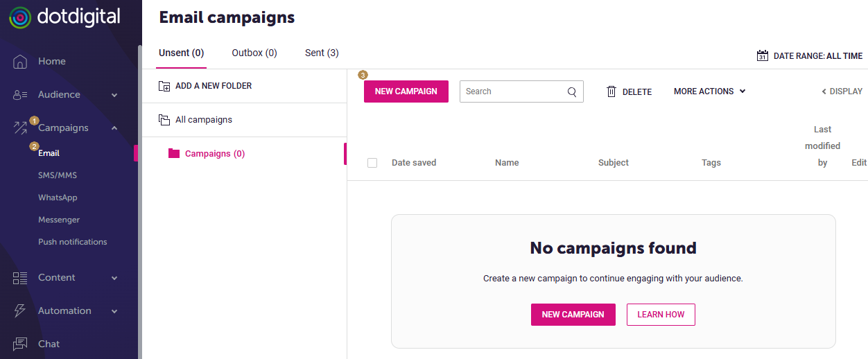This screenshot has width=868, height=359.
Task: Switch to the Outbox tab
Action: (254, 53)
